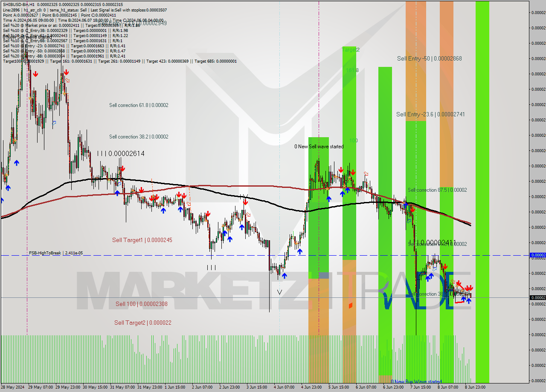
Task: Click '30 May 15:00' on time axis
Action: pos(95,387)
